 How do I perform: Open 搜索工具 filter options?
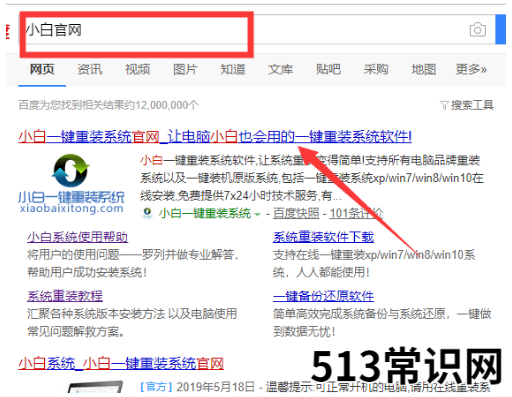tap(467, 105)
